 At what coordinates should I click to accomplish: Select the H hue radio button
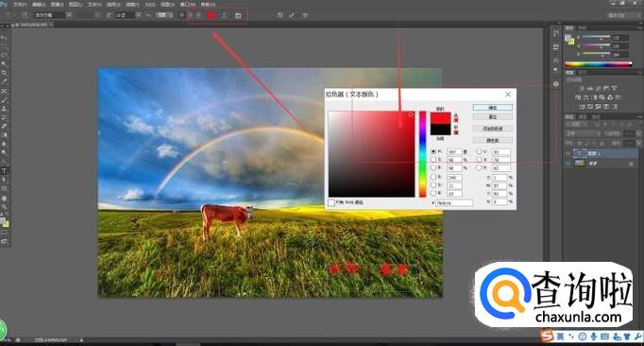click(432, 151)
